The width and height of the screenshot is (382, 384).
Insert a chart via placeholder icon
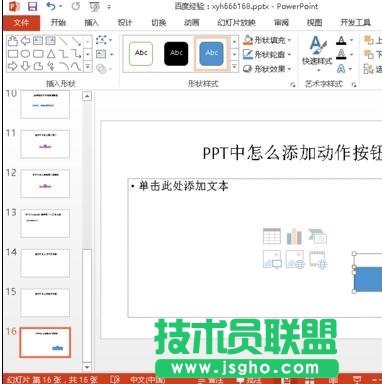pos(294,236)
